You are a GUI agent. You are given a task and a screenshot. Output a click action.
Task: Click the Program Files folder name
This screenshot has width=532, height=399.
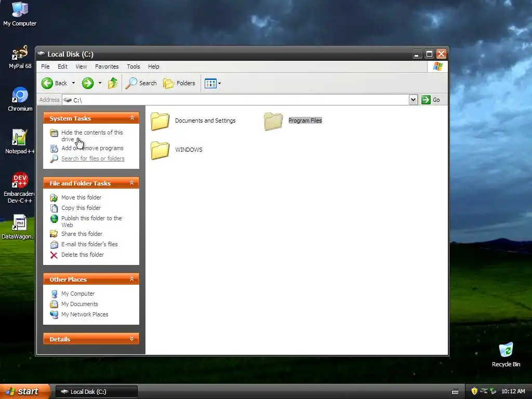point(305,121)
